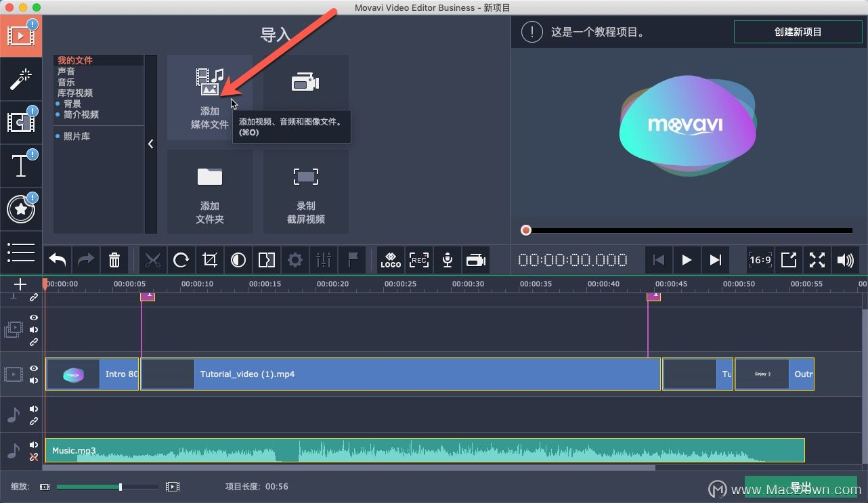
Task: Open the More tools list tab
Action: click(x=21, y=252)
